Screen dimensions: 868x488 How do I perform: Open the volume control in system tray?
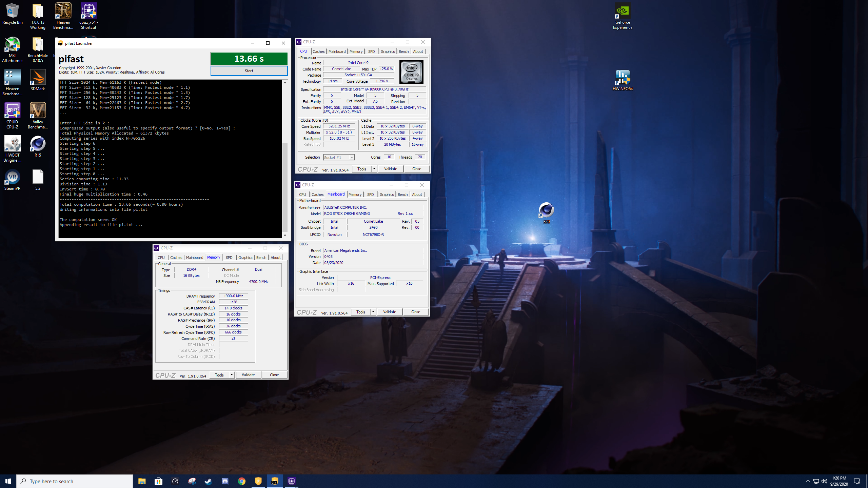click(x=824, y=481)
